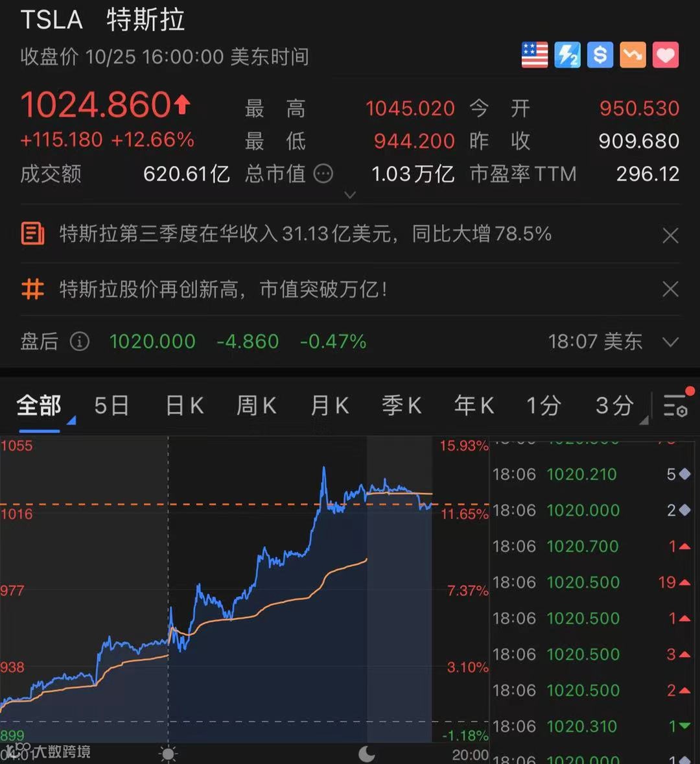
Task: Tap the pink heart favorite icon
Action: point(666,54)
